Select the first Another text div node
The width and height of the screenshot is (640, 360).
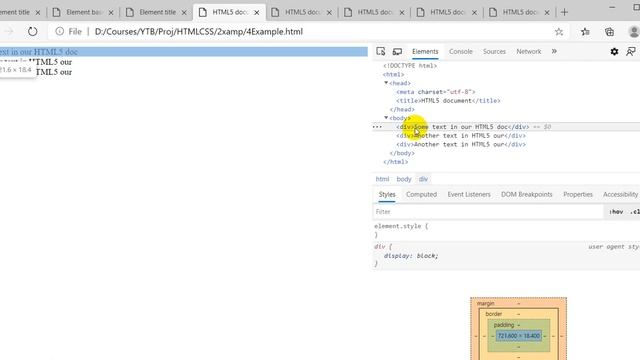coord(461,136)
